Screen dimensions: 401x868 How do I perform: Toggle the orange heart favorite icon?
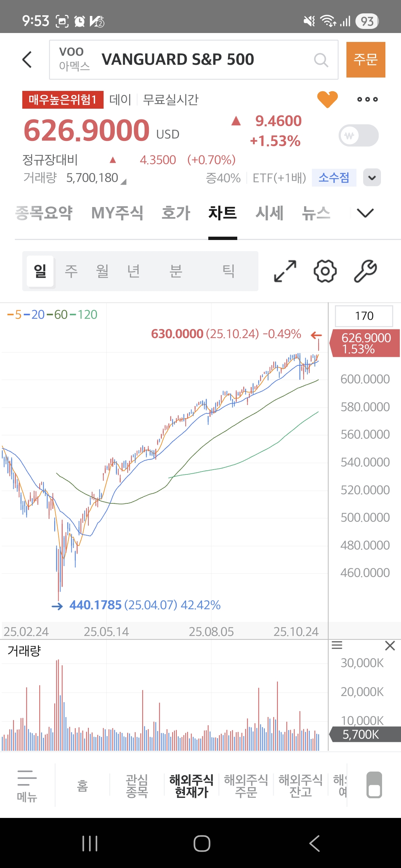tap(327, 99)
